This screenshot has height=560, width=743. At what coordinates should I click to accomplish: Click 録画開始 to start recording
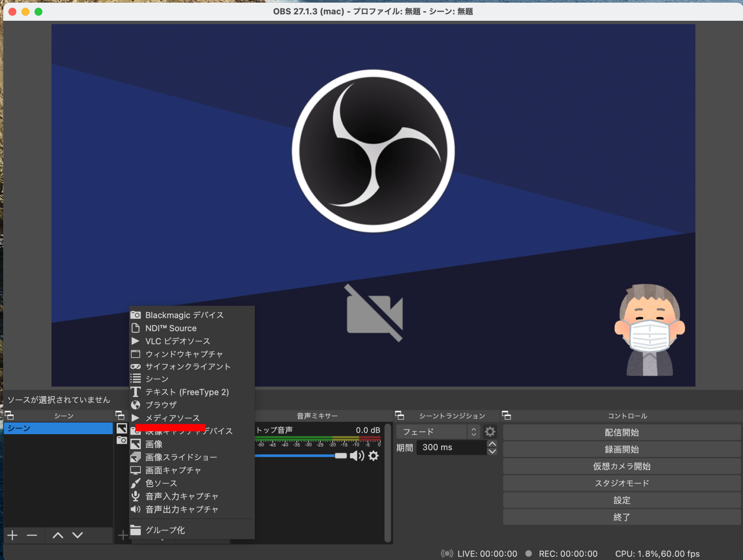point(622,449)
